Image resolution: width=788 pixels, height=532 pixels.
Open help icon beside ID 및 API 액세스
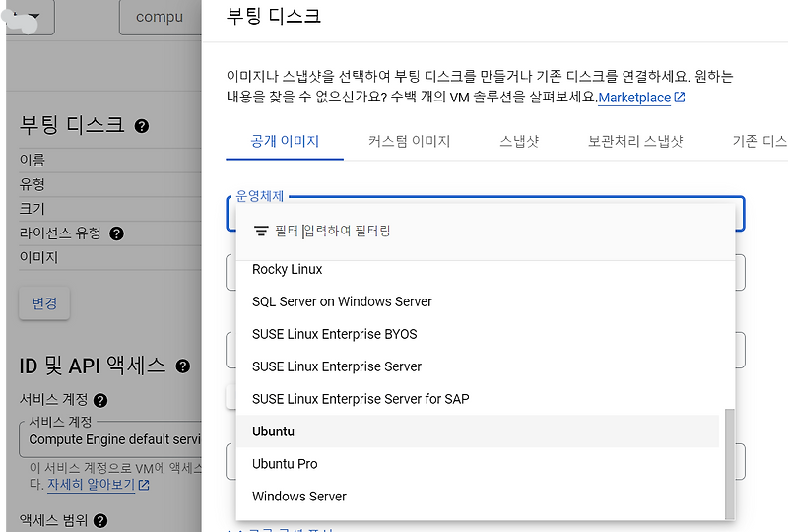click(183, 366)
